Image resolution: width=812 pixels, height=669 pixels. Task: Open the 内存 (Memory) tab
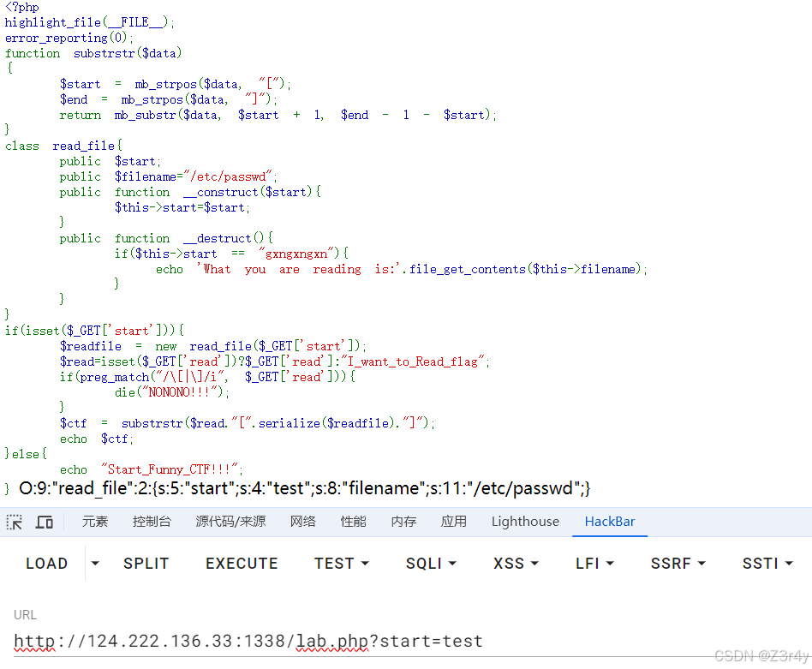coord(403,522)
